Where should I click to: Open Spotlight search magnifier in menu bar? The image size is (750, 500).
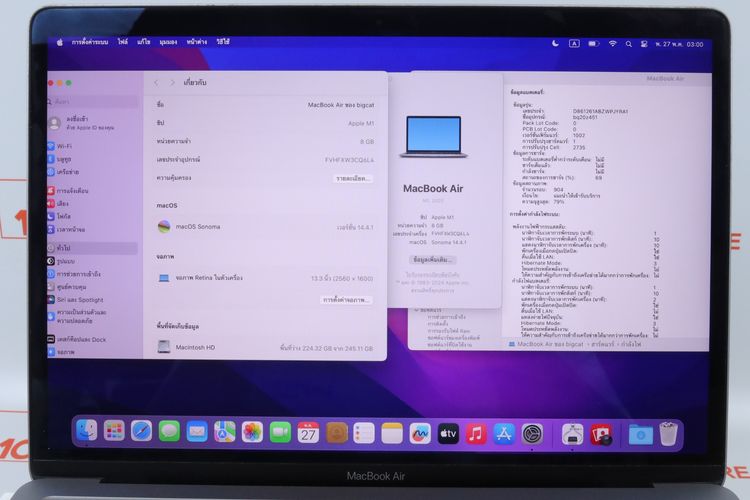(x=629, y=44)
